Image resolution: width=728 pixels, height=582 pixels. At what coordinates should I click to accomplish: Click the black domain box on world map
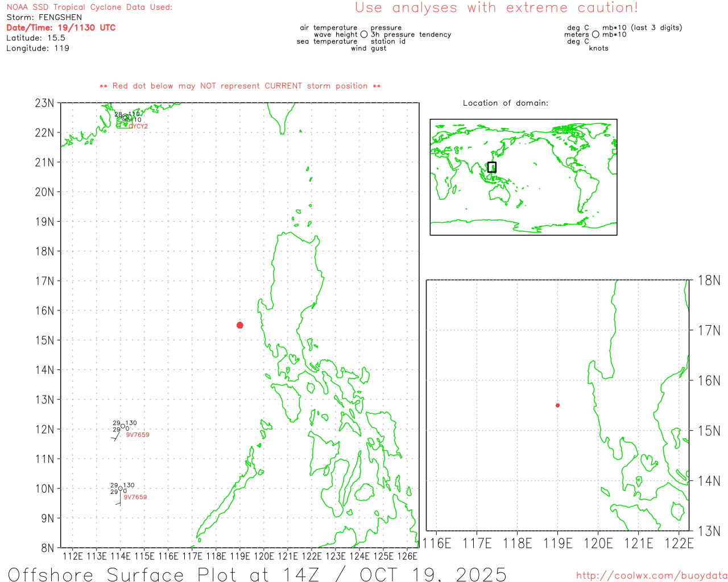point(492,167)
